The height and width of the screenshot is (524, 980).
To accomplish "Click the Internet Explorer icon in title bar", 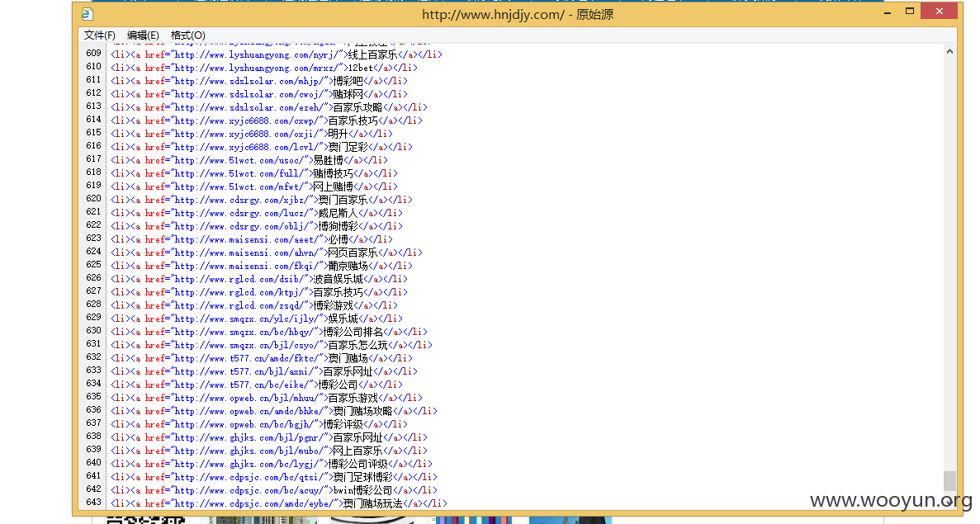I will pyautogui.click(x=88, y=14).
